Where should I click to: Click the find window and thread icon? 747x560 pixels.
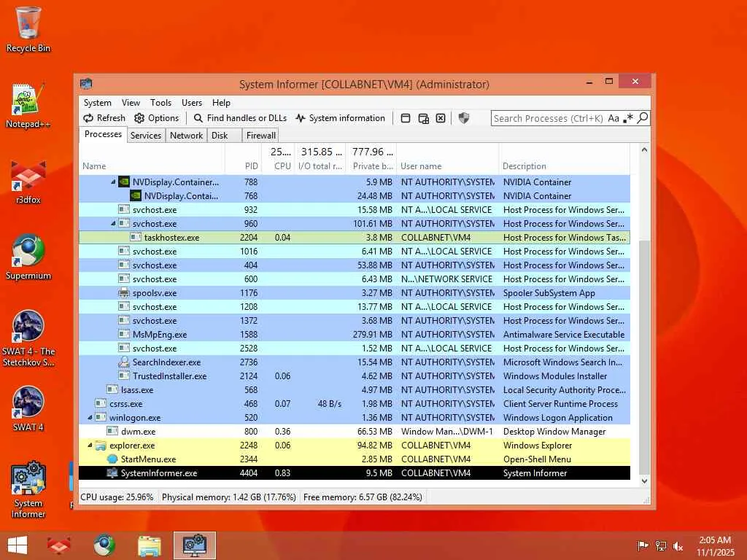(x=423, y=118)
